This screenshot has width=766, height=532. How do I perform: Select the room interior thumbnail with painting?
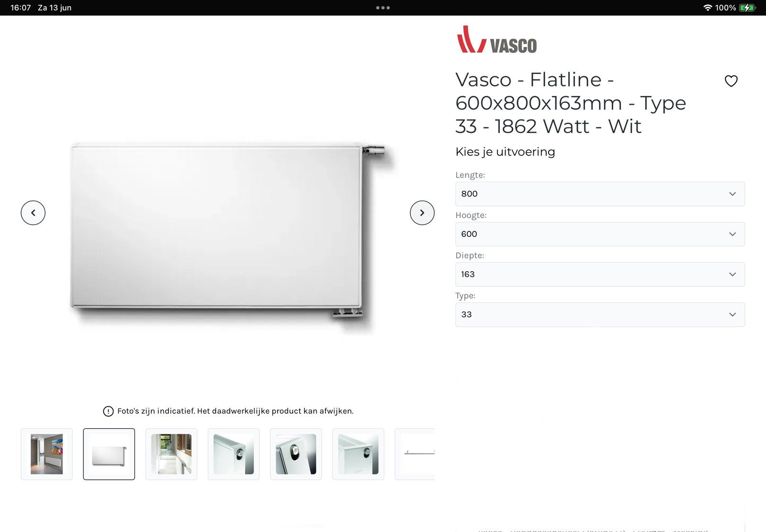[x=46, y=454]
